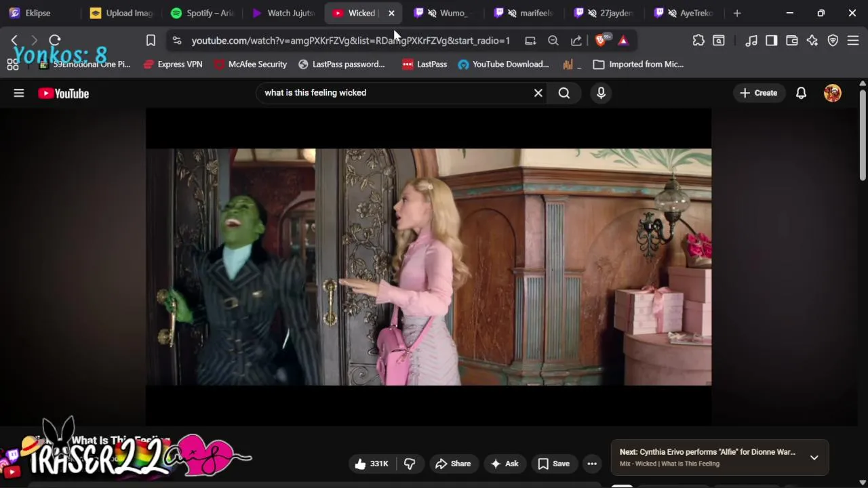This screenshot has width=868, height=488.
Task: Click the Wicked video player frame
Action: tap(429, 267)
